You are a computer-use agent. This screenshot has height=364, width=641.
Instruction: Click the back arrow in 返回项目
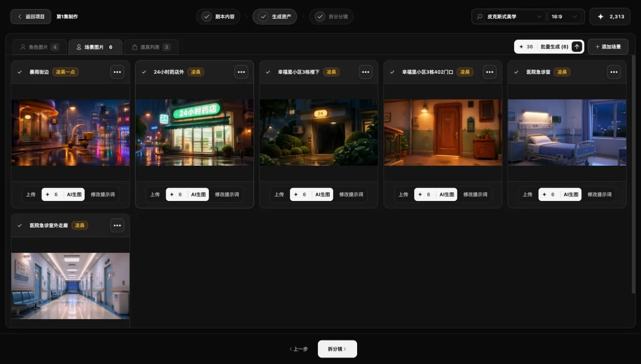coord(20,16)
